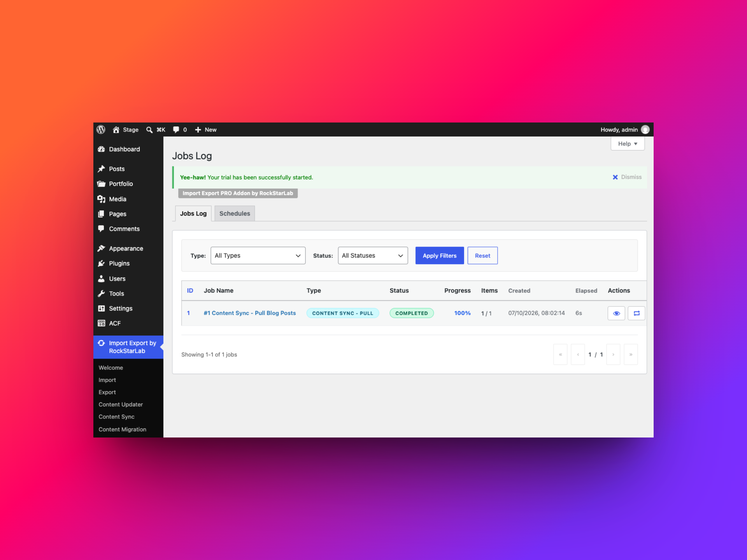Open the Stage site home link
The image size is (747, 560).
(125, 129)
